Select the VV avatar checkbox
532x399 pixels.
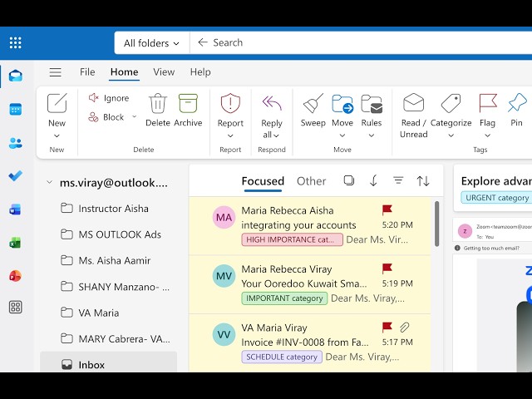click(224, 334)
